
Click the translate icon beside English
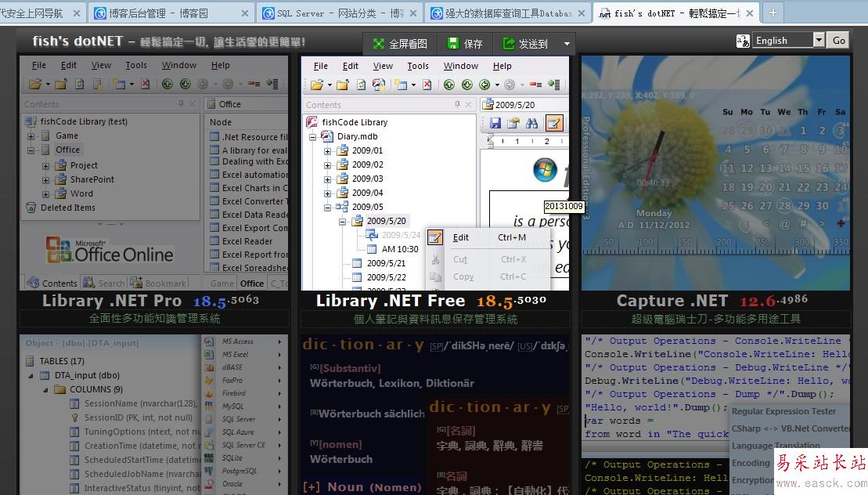click(742, 41)
